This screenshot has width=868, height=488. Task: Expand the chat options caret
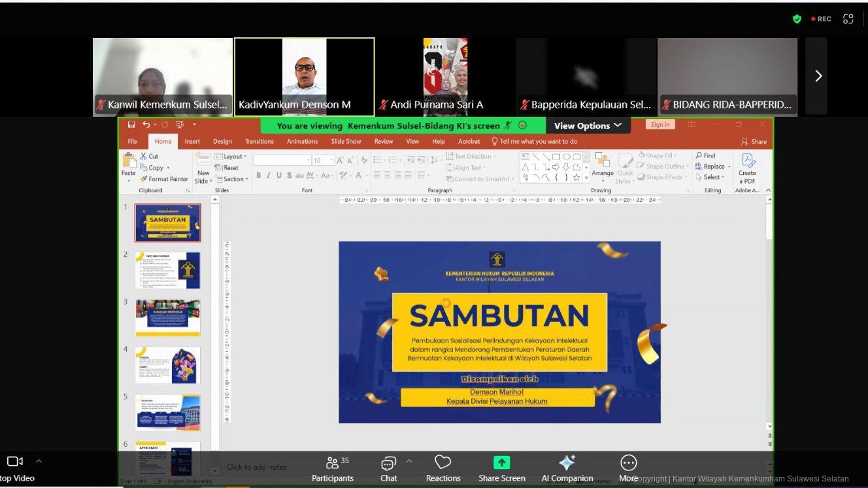coord(409,461)
